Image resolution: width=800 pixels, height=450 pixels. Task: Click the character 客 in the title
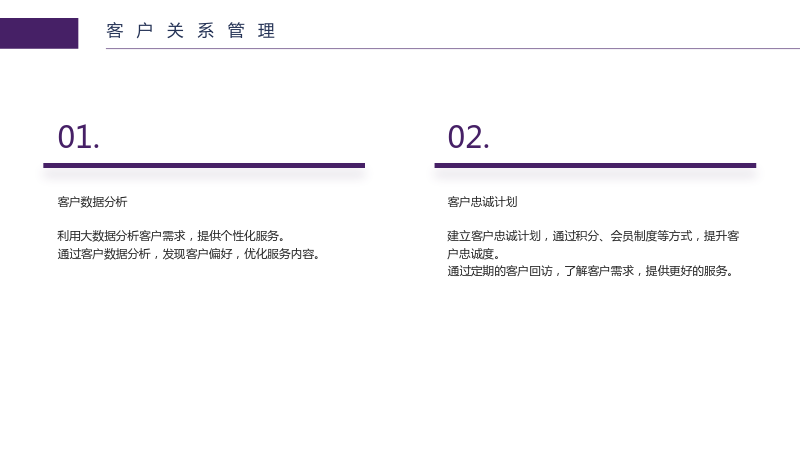coord(115,31)
